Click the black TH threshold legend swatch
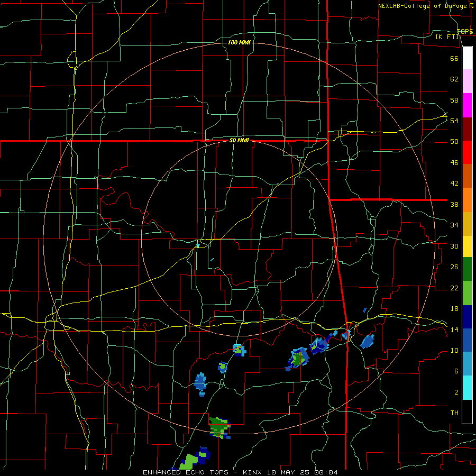The image size is (476, 476). pos(467,411)
